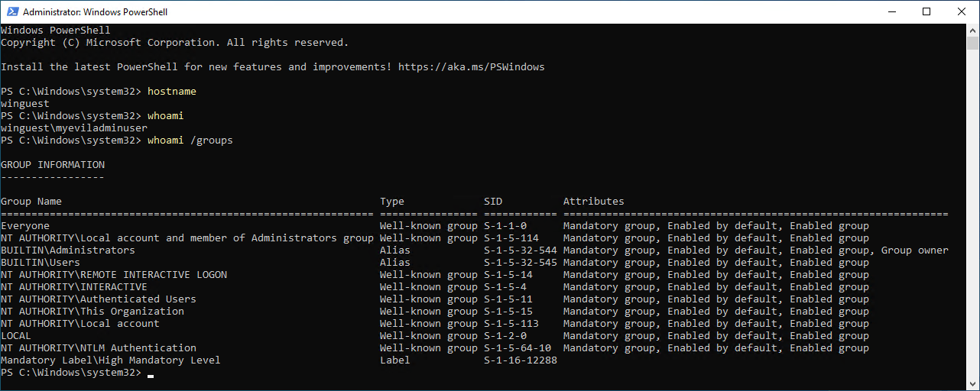The height and width of the screenshot is (391, 980).
Task: Click the vertical scrollbar track
Action: tap(972, 229)
